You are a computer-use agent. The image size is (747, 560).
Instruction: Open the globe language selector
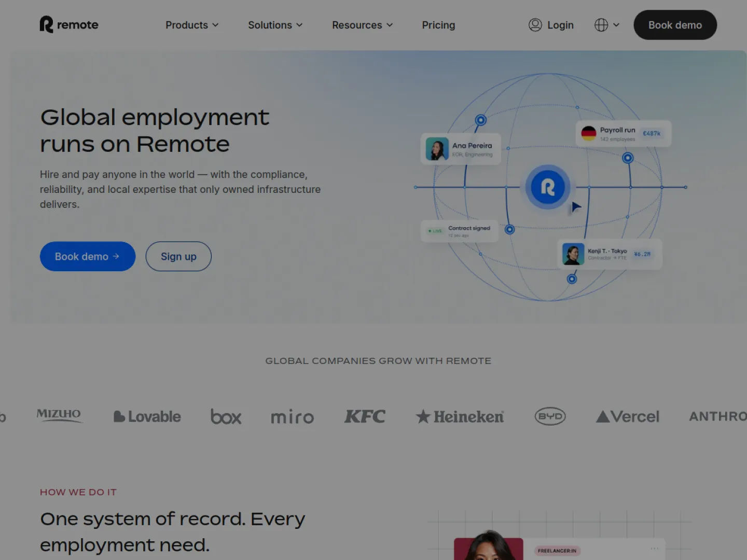click(x=601, y=25)
